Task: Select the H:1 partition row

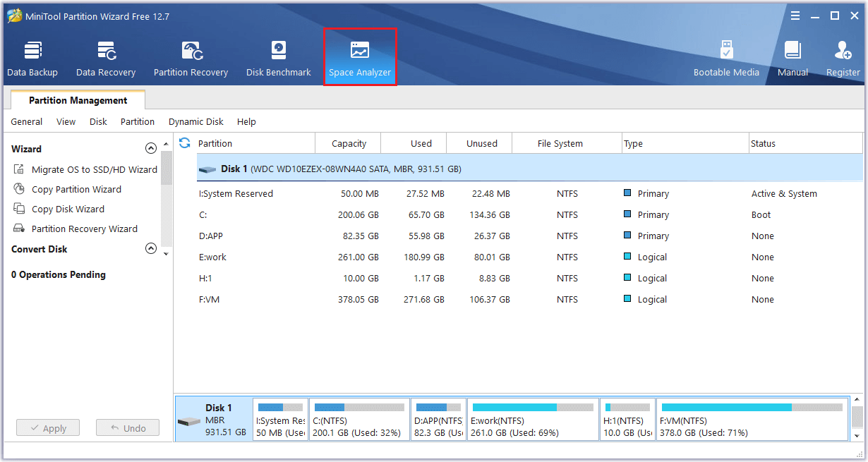Action: tap(529, 278)
